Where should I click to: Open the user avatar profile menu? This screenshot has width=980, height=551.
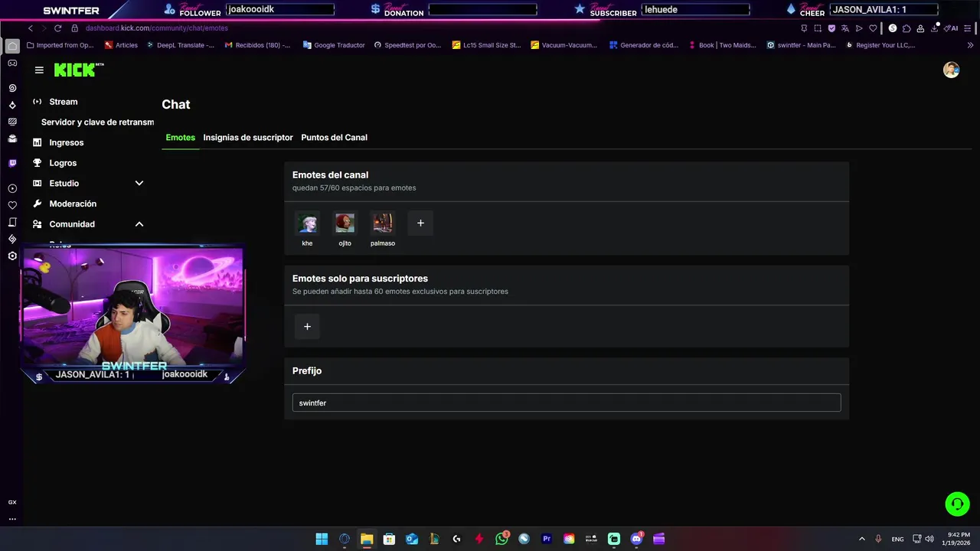(951, 70)
